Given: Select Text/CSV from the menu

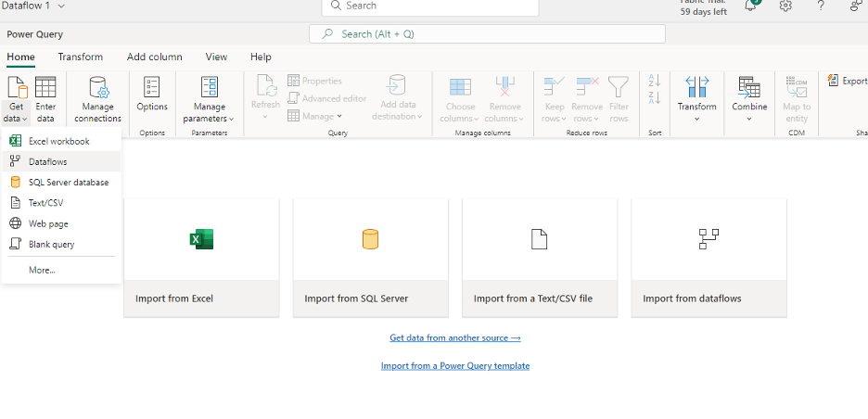Looking at the screenshot, I should click(x=61, y=203).
